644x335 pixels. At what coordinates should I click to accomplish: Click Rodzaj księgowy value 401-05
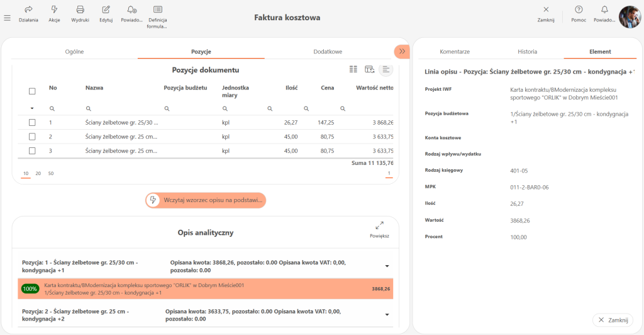[x=519, y=171]
